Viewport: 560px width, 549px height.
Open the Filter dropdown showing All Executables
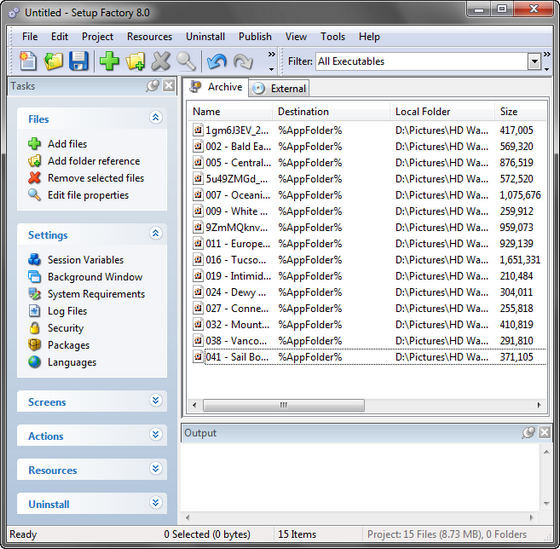pos(534,61)
